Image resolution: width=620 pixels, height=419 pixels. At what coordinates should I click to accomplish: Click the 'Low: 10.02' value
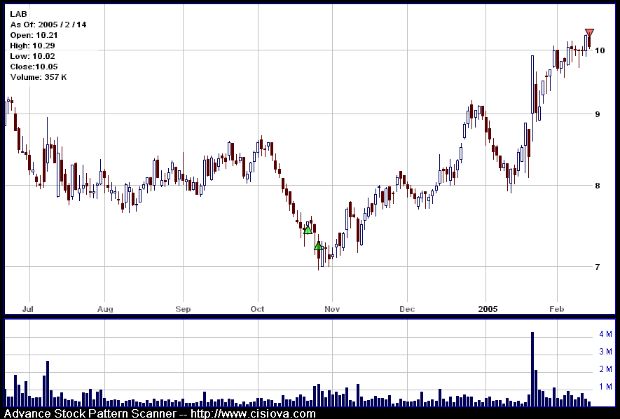pos(32,56)
